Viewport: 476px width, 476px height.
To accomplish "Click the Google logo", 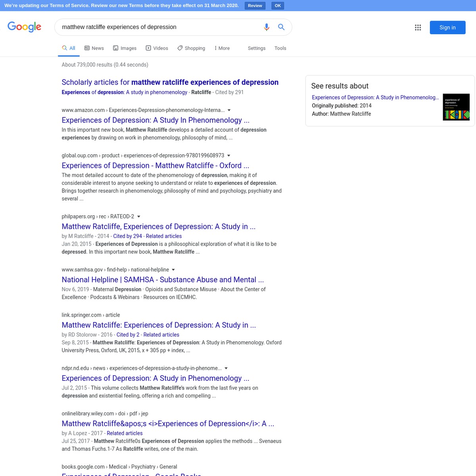I will (24, 27).
